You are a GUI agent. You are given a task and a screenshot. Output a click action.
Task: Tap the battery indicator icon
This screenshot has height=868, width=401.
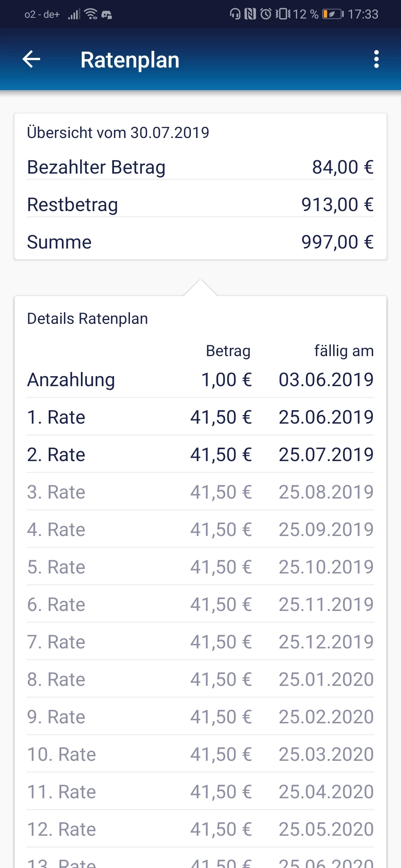pos(333,14)
